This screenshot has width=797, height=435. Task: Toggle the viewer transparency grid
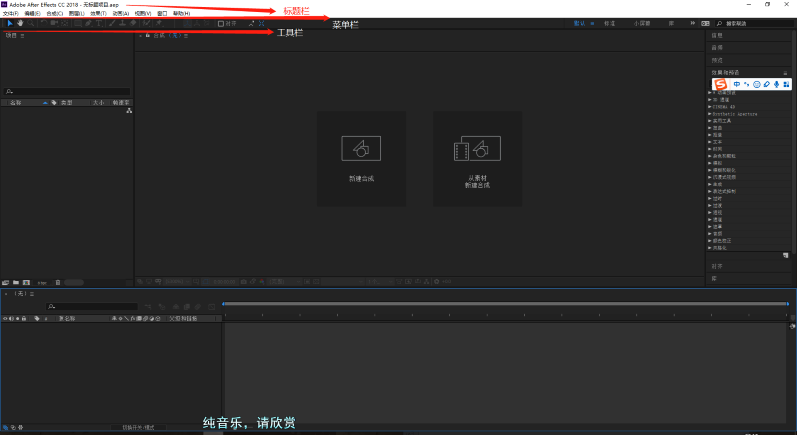point(316,282)
